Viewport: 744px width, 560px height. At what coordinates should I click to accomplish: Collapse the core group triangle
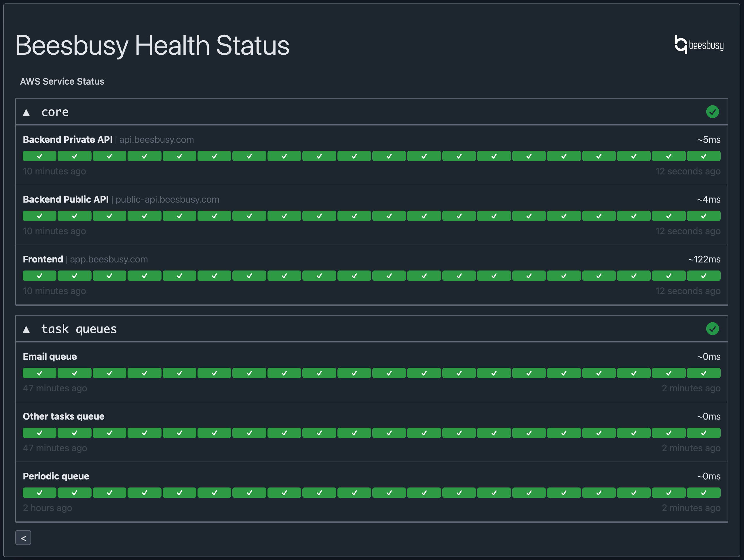point(26,113)
